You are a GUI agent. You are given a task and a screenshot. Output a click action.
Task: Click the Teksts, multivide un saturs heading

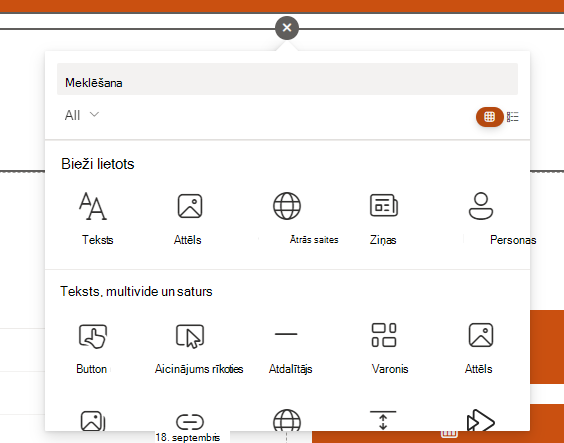[136, 291]
